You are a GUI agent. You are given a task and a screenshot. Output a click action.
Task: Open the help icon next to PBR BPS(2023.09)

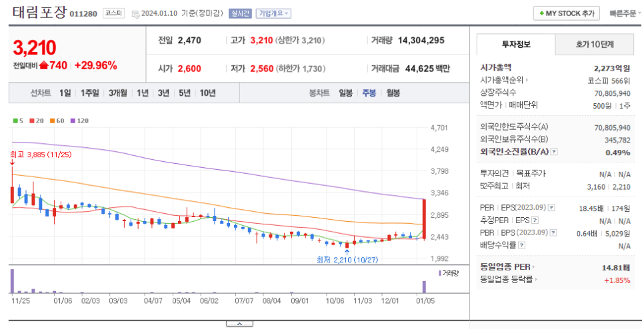point(553,232)
